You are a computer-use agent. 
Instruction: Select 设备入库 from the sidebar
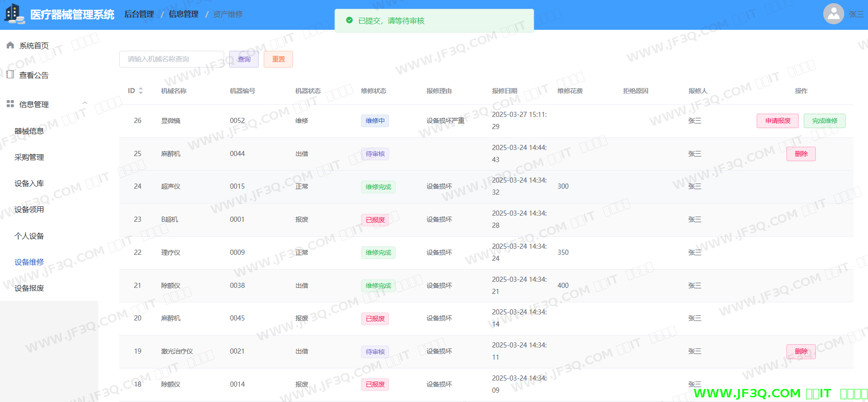[29, 184]
